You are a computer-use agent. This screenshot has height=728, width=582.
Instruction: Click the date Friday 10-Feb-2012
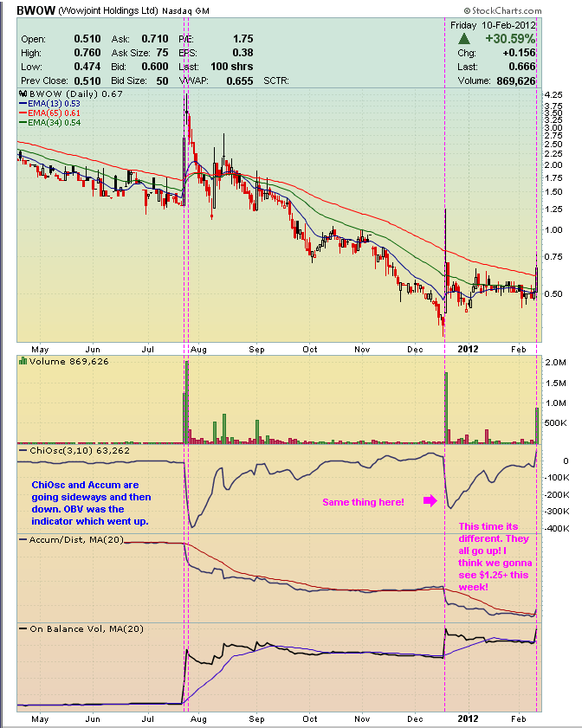pos(493,25)
